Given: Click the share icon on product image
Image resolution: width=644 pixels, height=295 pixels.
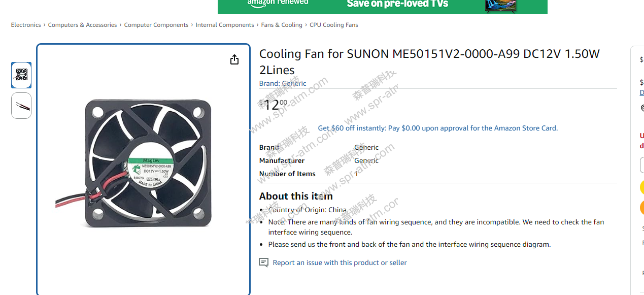Looking at the screenshot, I should pyautogui.click(x=234, y=60).
